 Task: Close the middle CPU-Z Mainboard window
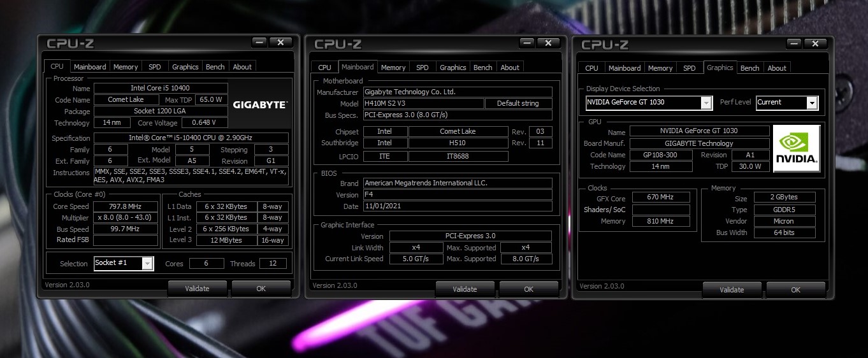tap(548, 43)
